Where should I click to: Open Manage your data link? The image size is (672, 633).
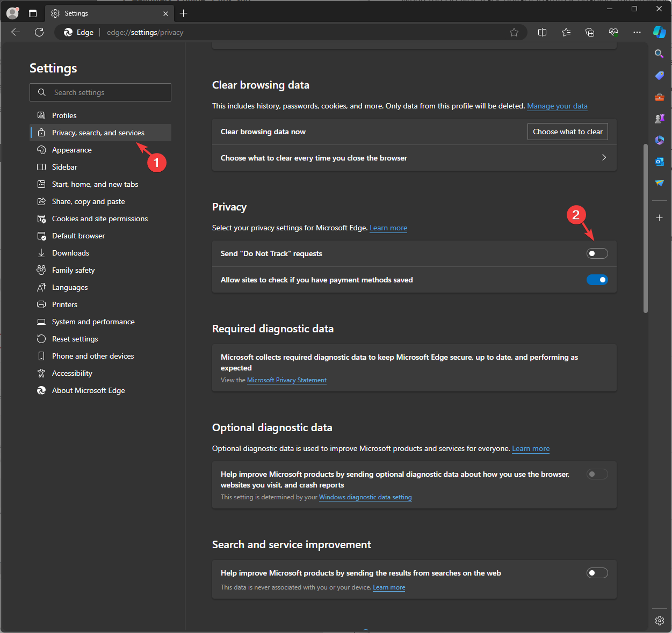point(557,106)
